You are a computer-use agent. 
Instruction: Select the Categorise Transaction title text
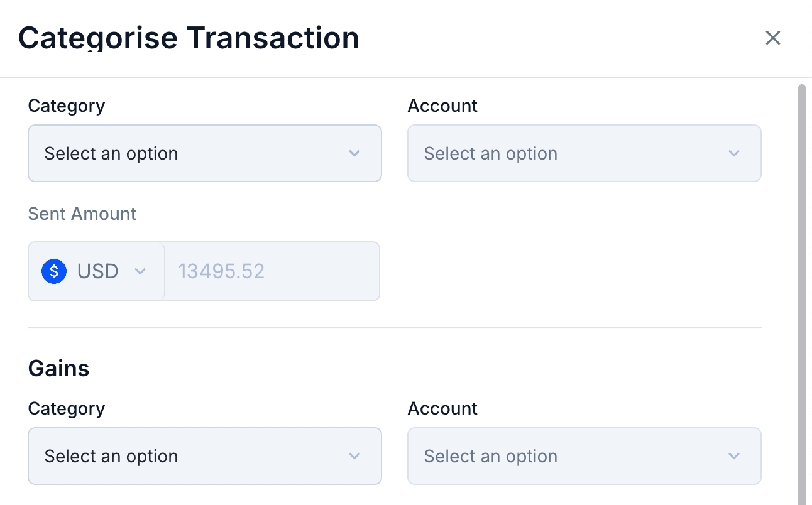pyautogui.click(x=189, y=38)
